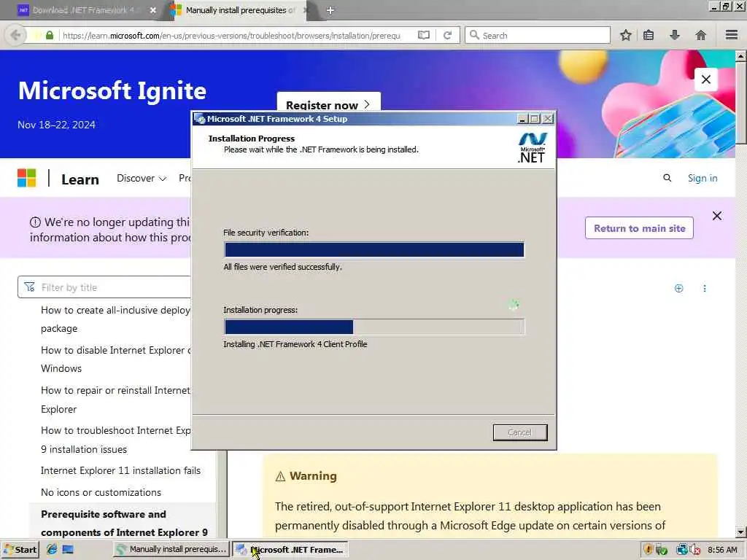Open the Learn home link
747x560 pixels.
coord(80,179)
